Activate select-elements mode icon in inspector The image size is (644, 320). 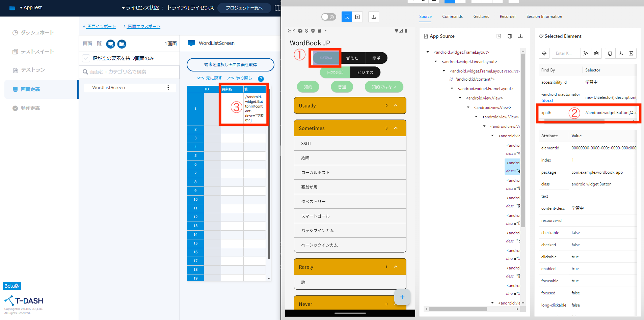tap(347, 17)
